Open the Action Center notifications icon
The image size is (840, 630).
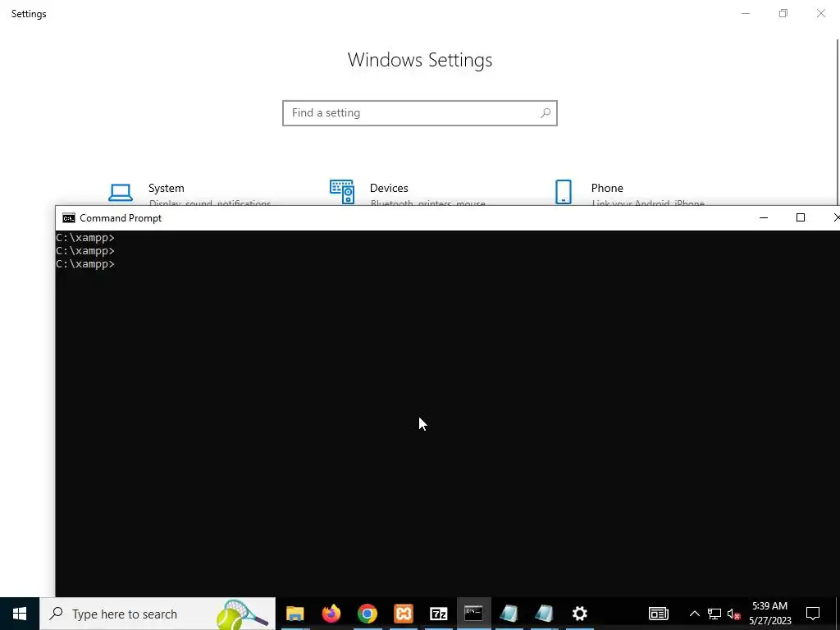point(813,614)
